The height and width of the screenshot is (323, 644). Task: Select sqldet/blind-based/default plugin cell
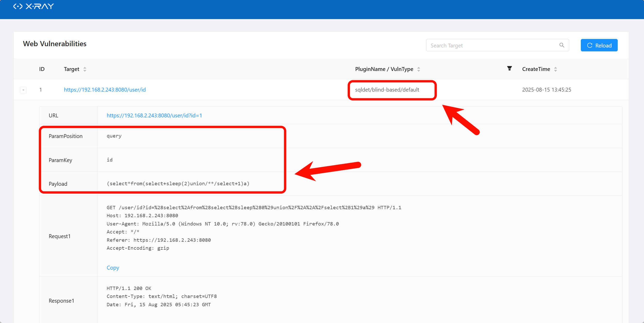[x=387, y=90]
